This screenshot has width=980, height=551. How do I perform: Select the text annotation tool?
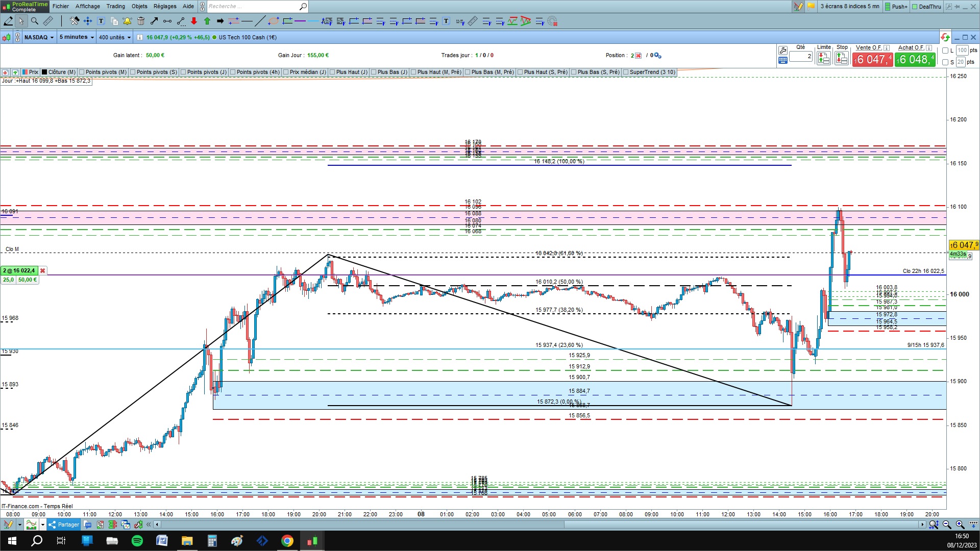[101, 21]
